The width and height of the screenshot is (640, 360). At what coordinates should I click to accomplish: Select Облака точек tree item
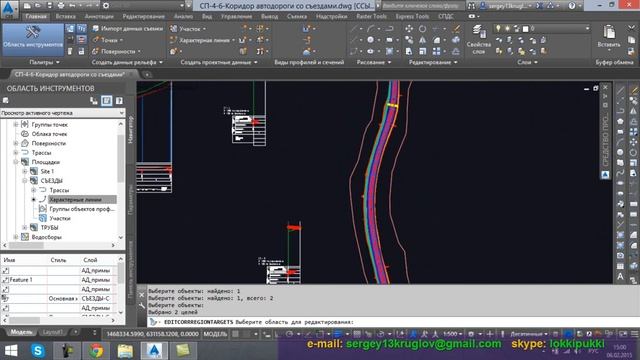pos(49,134)
